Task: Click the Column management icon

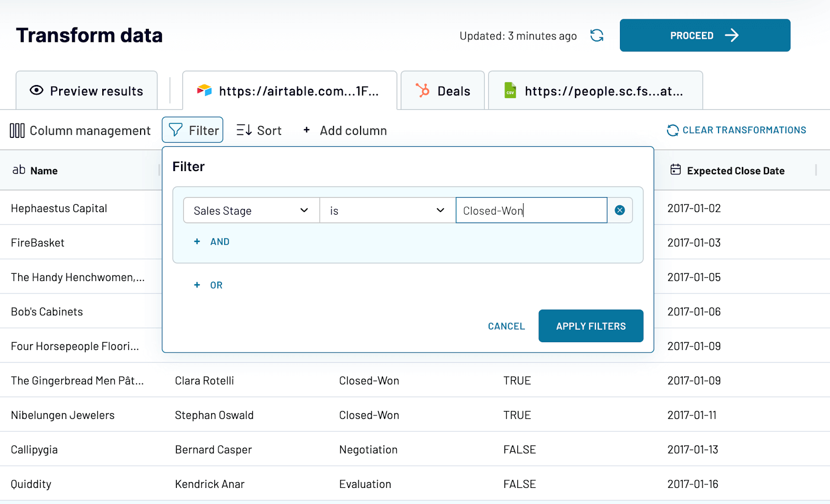Action: [17, 130]
